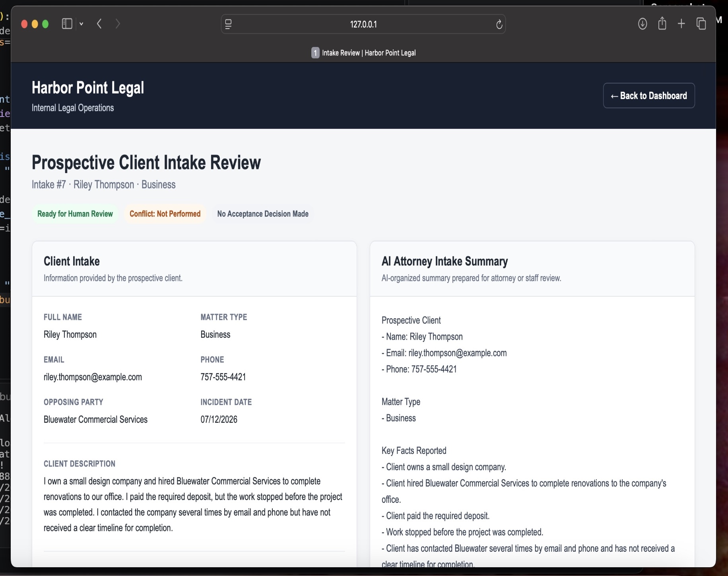Click the red close window button
The image size is (728, 576).
(24, 24)
